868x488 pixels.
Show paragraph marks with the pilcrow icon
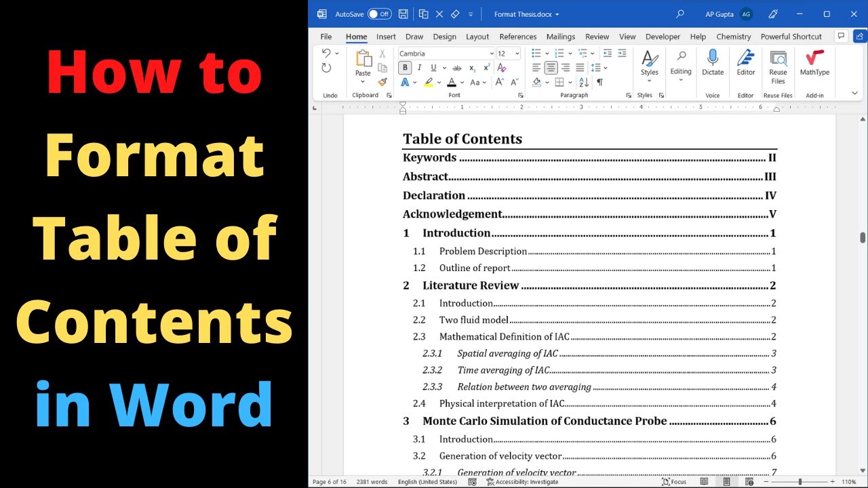point(599,82)
